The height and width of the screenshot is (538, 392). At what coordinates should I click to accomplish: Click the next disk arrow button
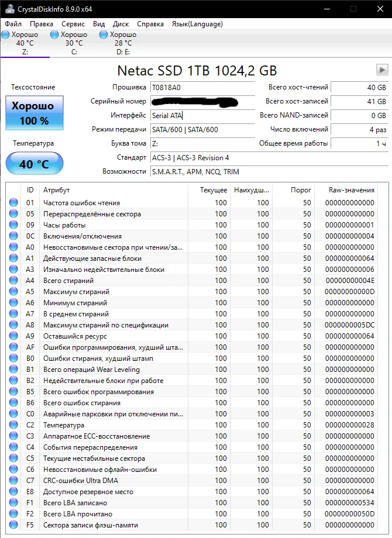coord(381,70)
